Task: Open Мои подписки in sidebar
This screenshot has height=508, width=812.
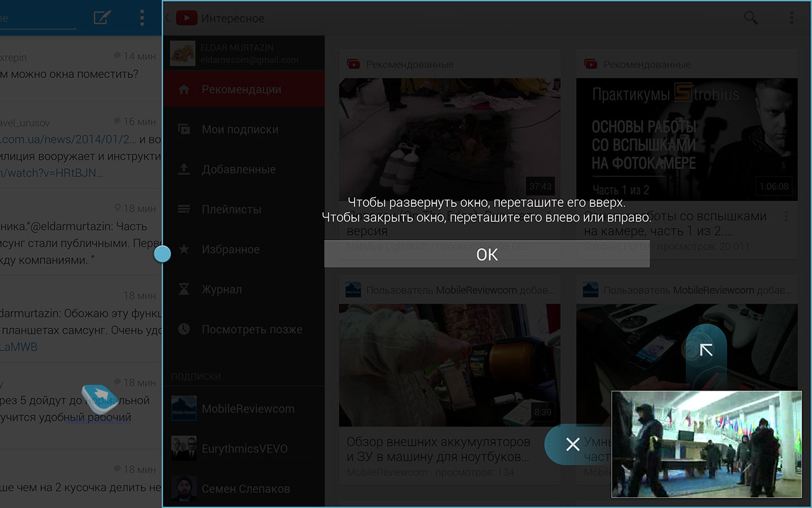Action: pyautogui.click(x=244, y=130)
